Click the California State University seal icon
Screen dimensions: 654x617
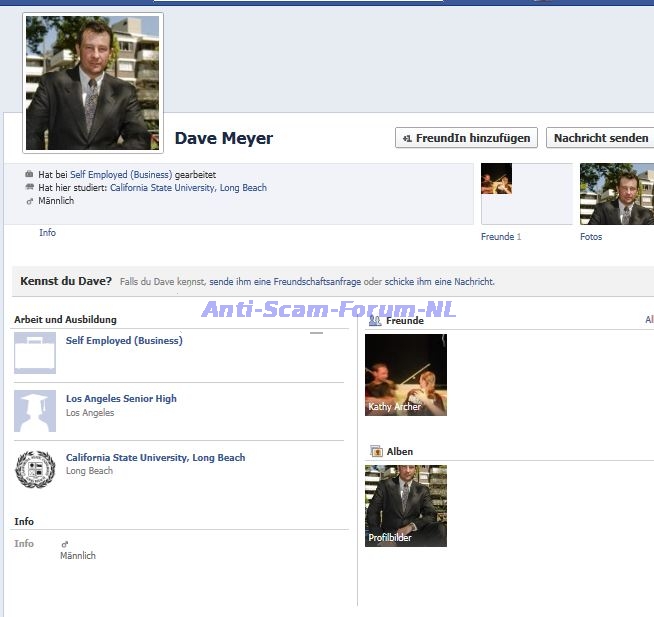tap(35, 469)
